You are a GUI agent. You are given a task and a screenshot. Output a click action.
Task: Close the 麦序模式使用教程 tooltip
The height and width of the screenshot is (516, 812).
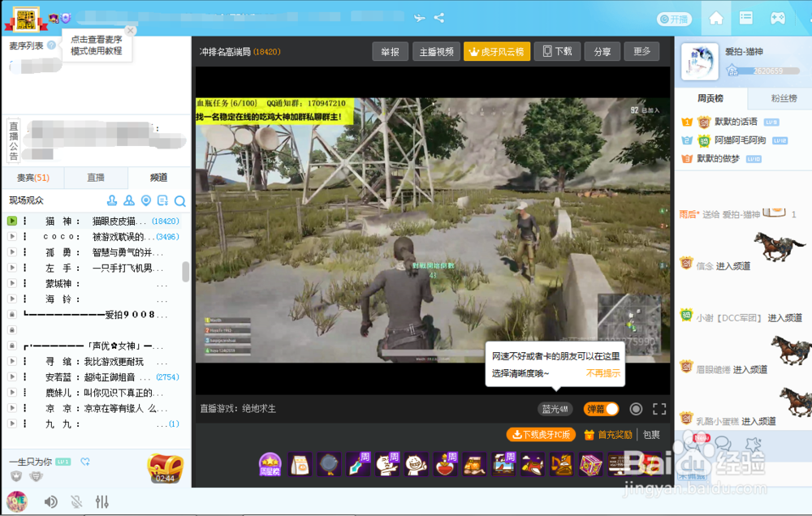point(131,31)
